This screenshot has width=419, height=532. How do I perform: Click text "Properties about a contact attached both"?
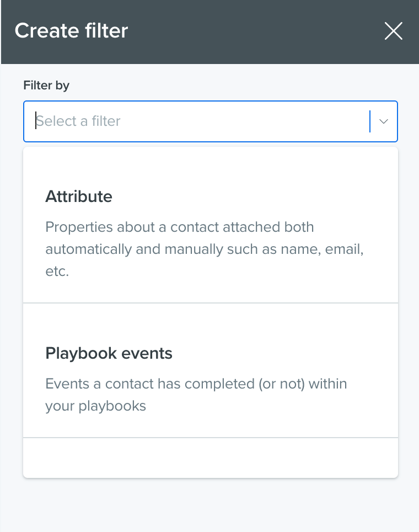coord(180,227)
